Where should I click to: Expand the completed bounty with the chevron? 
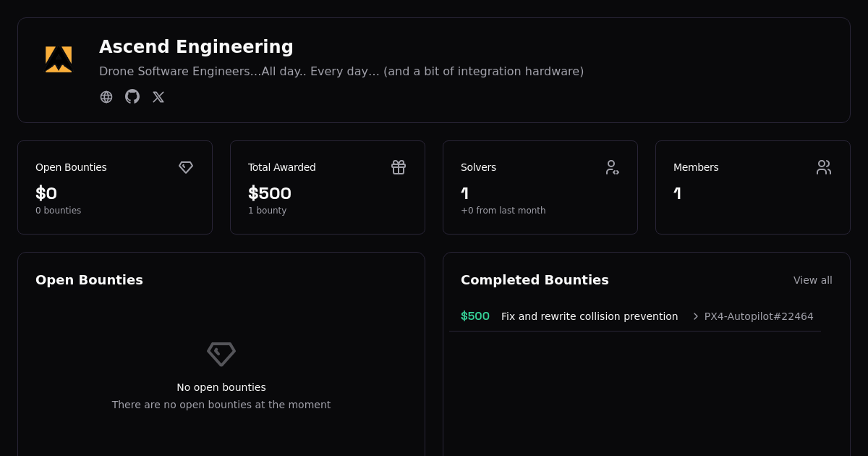click(x=695, y=316)
